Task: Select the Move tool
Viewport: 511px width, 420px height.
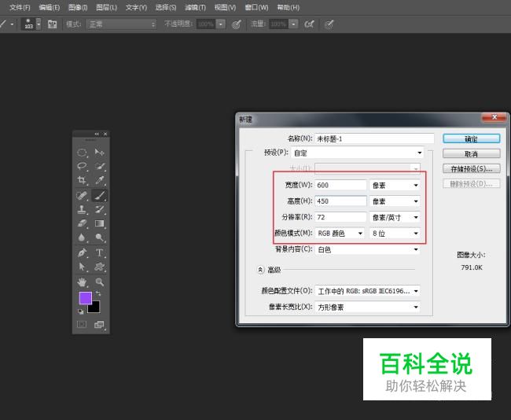Action: [100, 152]
